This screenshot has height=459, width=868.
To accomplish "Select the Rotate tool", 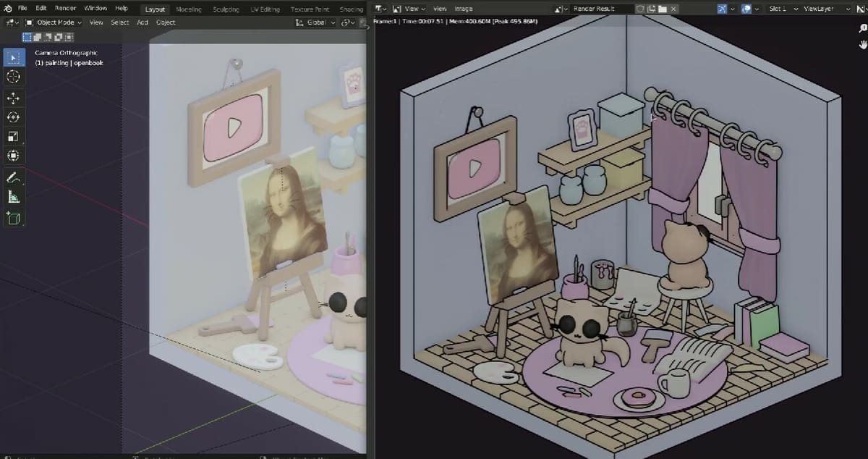I will tap(13, 117).
